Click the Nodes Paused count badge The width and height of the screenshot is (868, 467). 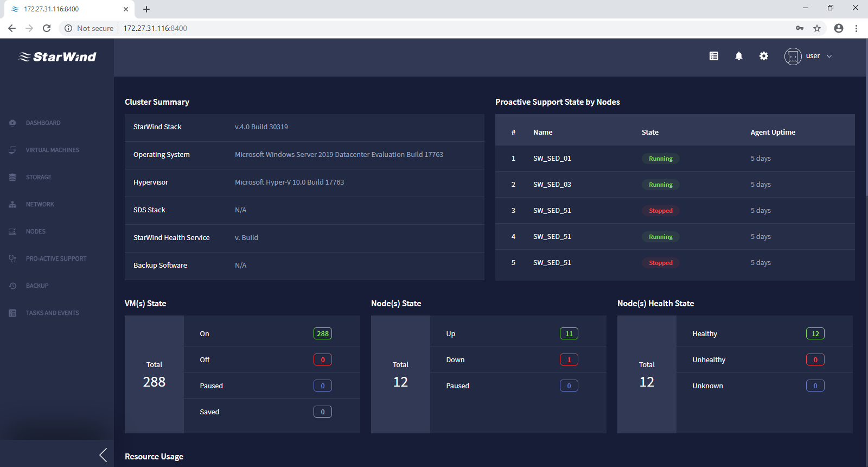(569, 386)
